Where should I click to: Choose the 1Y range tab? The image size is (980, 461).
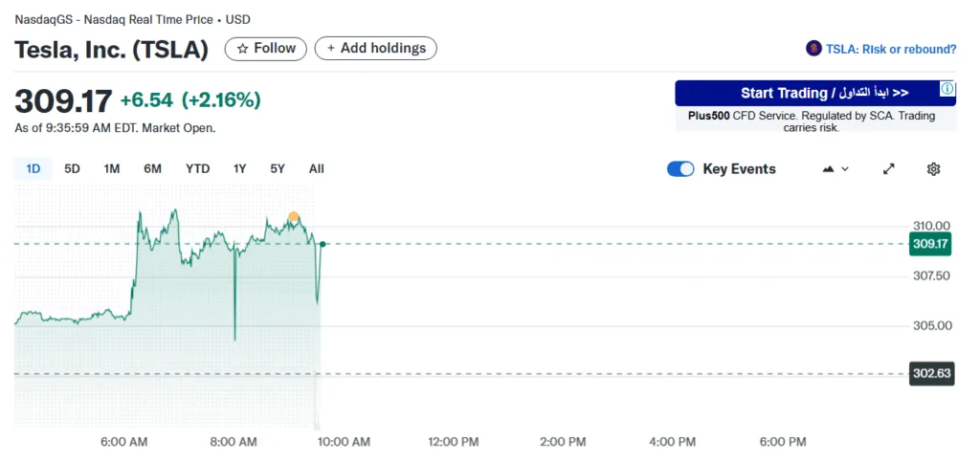239,168
